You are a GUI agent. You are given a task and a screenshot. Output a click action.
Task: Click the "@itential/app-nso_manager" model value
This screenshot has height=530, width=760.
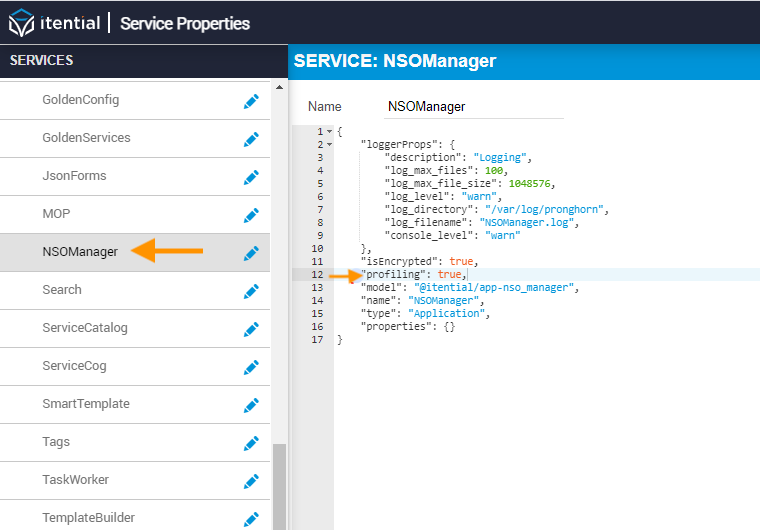point(494,288)
